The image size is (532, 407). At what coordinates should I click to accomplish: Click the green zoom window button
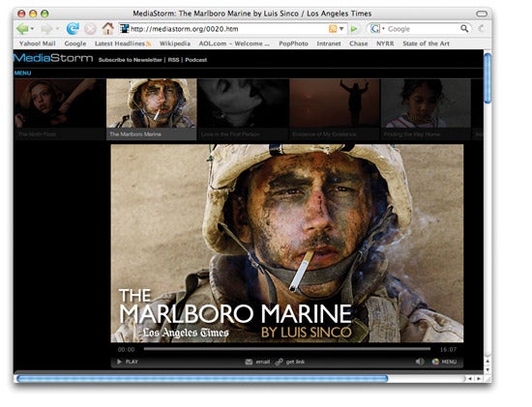(44, 14)
